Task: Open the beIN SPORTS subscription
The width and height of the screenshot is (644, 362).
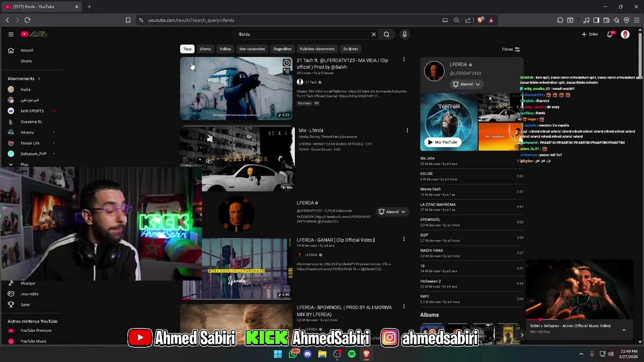Action: coord(32,111)
